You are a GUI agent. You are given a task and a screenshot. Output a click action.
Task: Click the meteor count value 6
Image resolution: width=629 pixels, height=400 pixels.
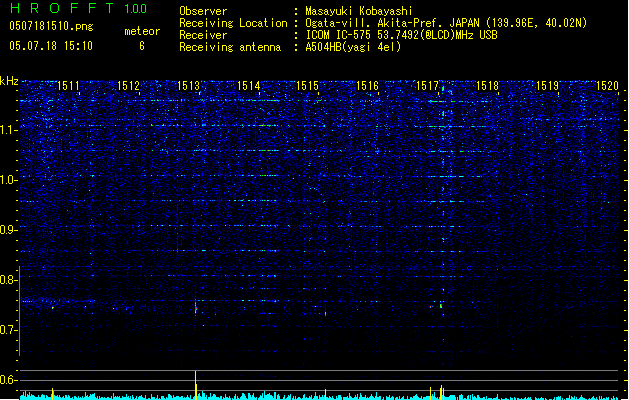pyautogui.click(x=142, y=46)
